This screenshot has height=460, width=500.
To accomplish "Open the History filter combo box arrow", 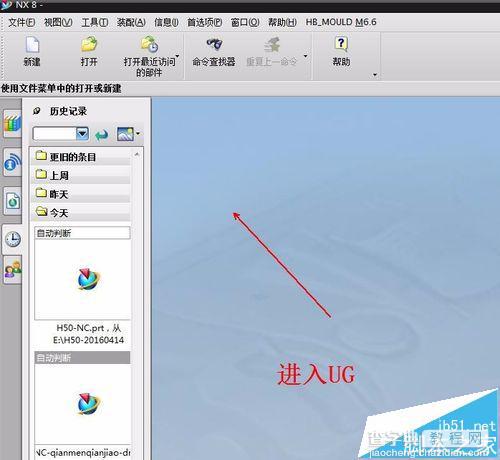I will click(x=82, y=134).
